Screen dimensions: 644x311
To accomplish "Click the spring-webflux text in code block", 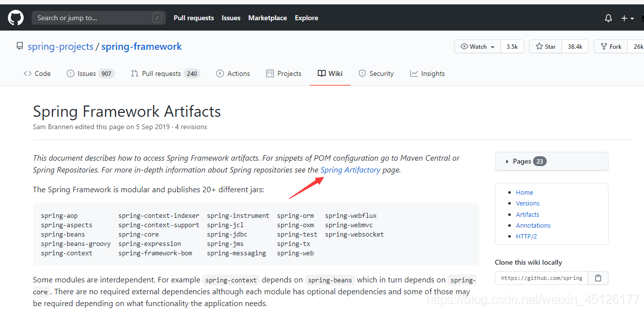I will pos(351,215).
